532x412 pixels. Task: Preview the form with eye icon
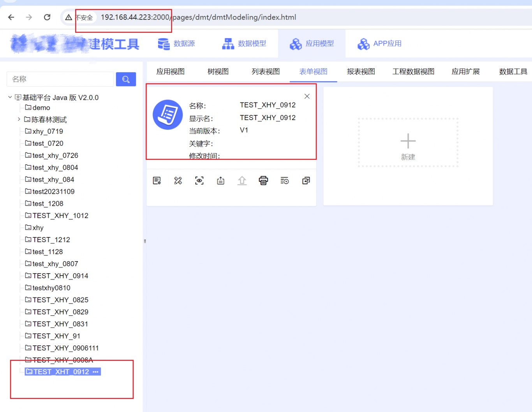click(x=199, y=180)
